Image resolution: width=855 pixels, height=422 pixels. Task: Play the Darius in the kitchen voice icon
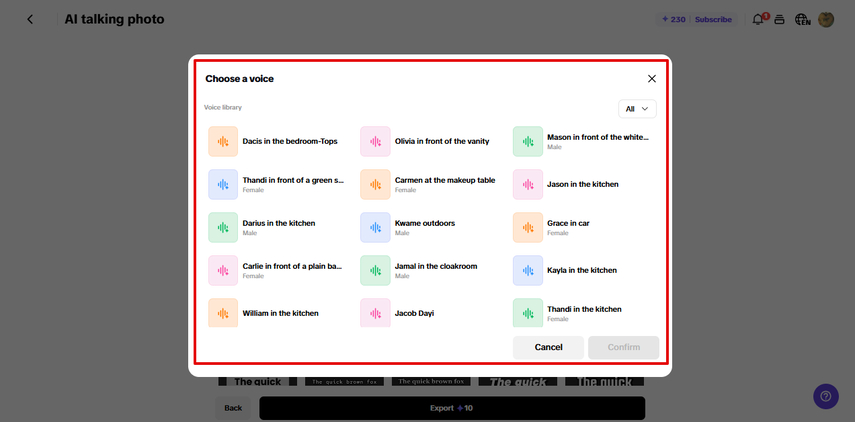[223, 227]
